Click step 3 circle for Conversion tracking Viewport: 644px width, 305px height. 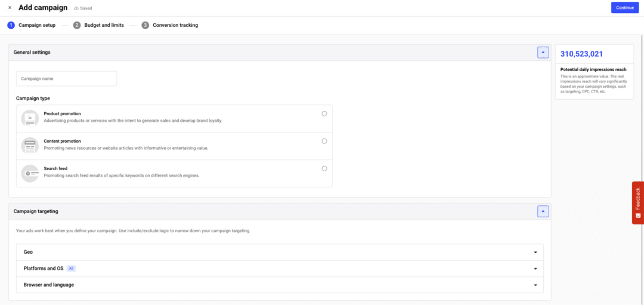[x=145, y=25]
